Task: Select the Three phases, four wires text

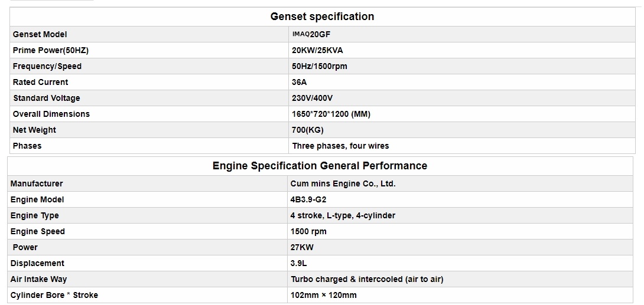Action: pyautogui.click(x=340, y=146)
